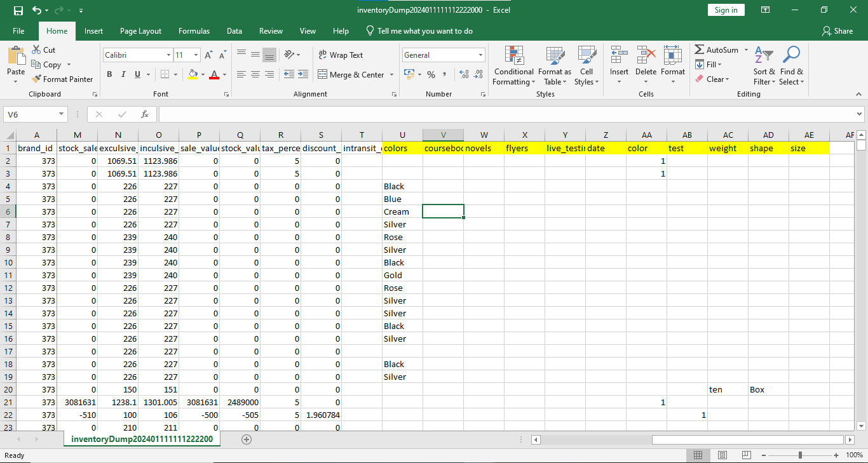The height and width of the screenshot is (463, 868).
Task: Open the Page Layout tab
Action: coord(140,31)
